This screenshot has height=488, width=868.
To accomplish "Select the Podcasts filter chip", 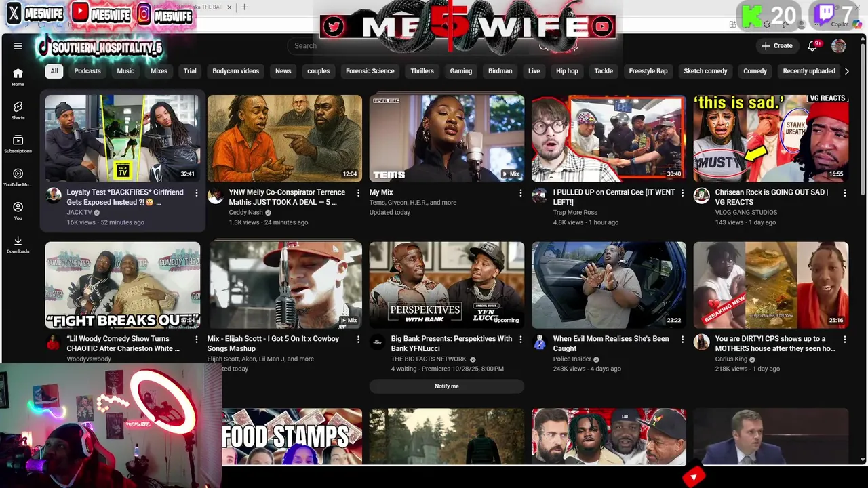I will [87, 71].
